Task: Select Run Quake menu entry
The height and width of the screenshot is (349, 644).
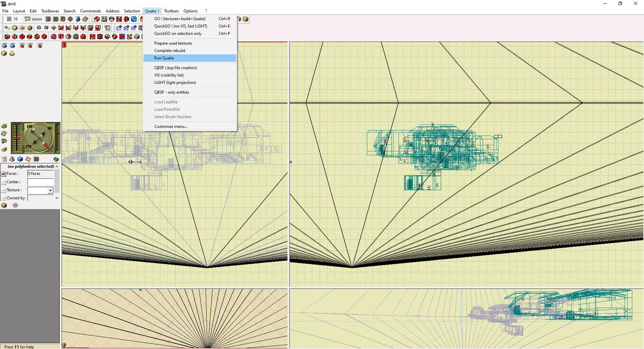Action: point(190,58)
